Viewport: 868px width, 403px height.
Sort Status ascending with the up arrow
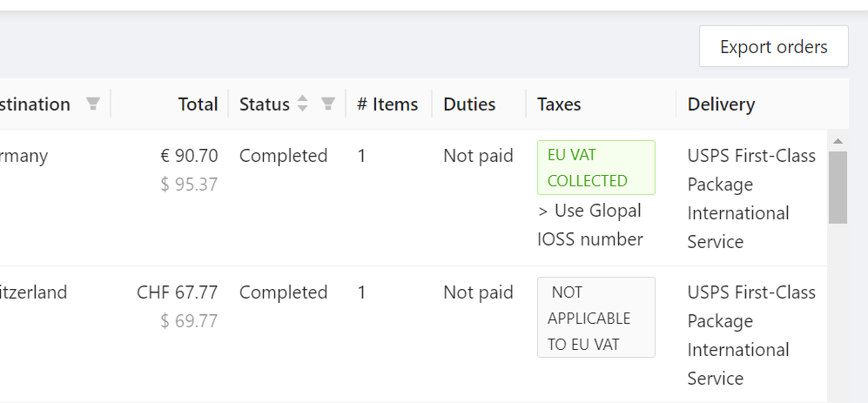point(303,98)
